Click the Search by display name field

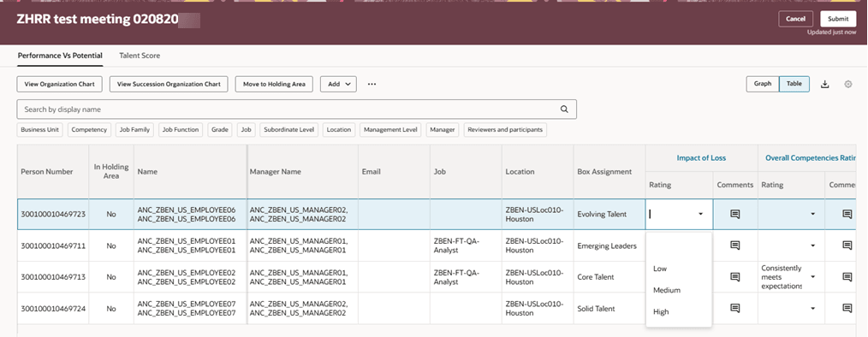[x=297, y=109]
